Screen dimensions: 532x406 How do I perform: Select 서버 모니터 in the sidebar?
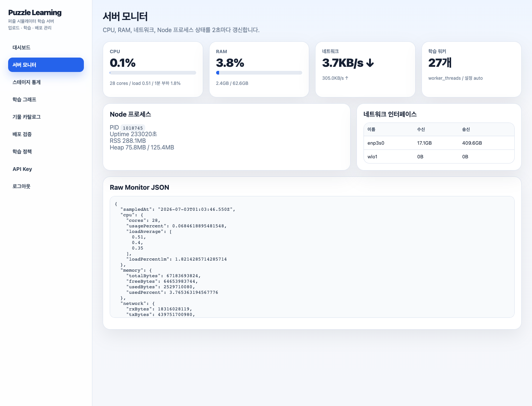click(x=46, y=65)
